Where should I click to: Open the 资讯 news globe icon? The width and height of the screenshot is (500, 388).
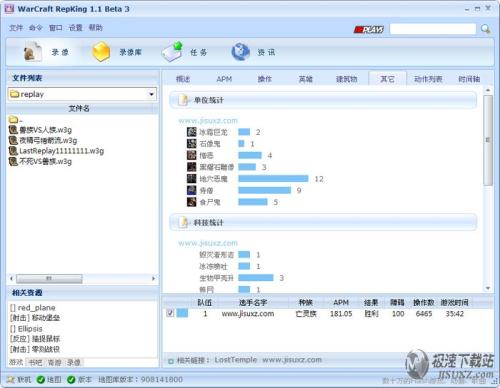pyautogui.click(x=240, y=52)
